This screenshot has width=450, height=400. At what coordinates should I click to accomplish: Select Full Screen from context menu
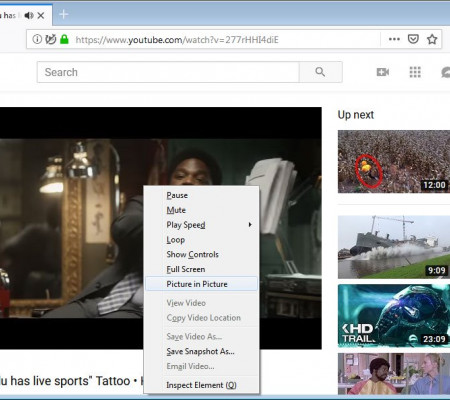click(x=202, y=269)
